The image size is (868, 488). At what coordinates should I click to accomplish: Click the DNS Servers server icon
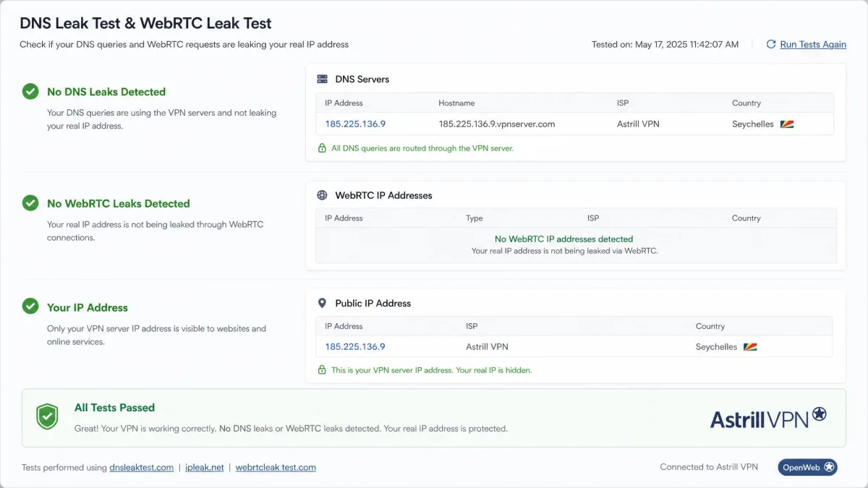[322, 79]
